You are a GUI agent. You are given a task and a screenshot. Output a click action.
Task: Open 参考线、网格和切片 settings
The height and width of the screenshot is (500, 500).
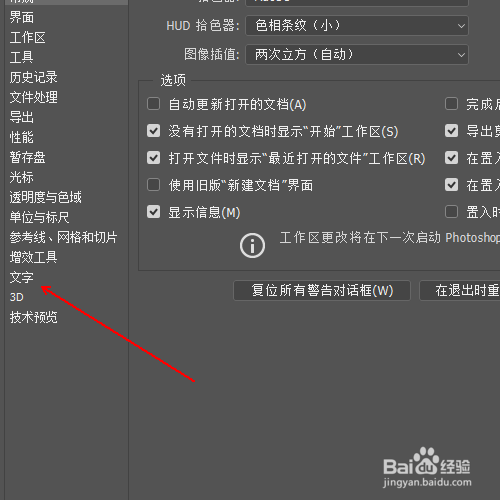pyautogui.click(x=63, y=237)
